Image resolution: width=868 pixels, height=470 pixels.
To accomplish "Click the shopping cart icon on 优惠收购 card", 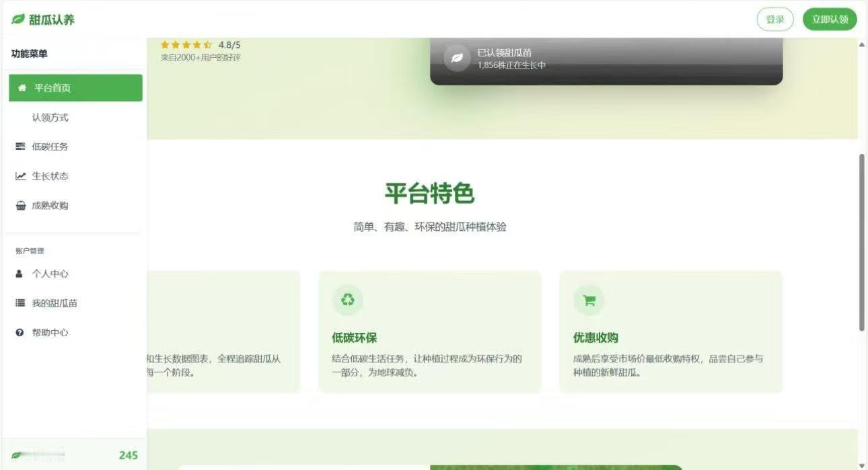I will pos(589,300).
